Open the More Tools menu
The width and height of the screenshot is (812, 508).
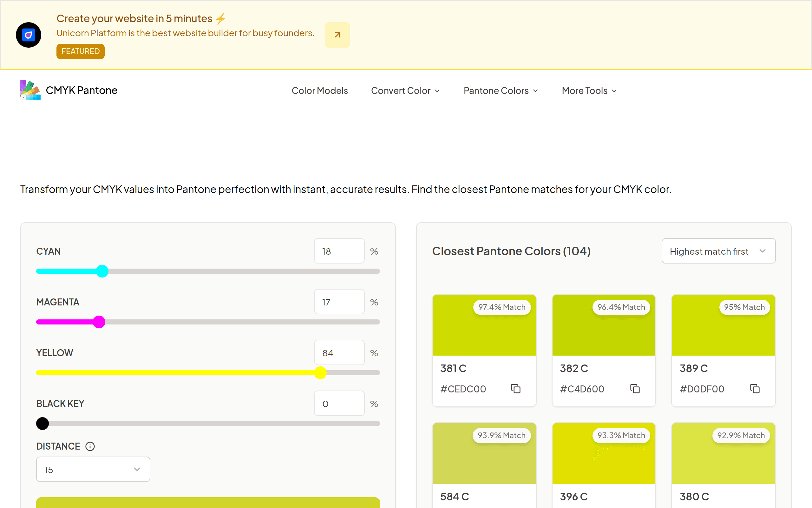(x=589, y=91)
